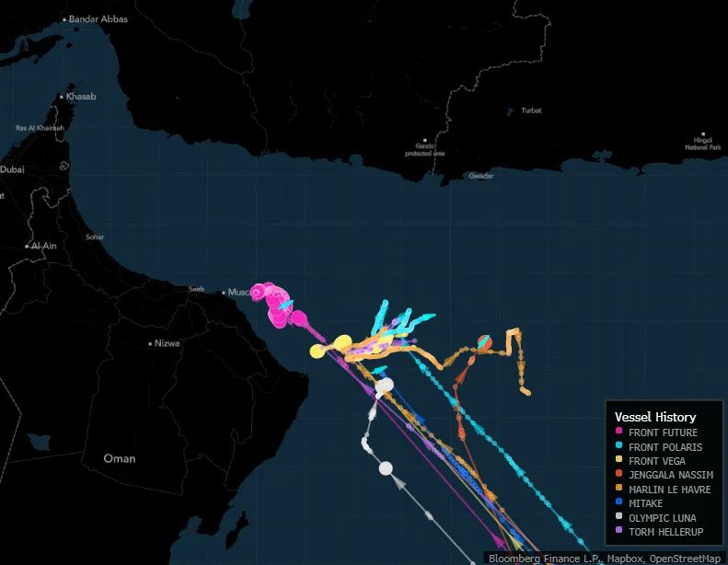Click the pink FRONT FUTURE legend swatch

[x=619, y=432]
